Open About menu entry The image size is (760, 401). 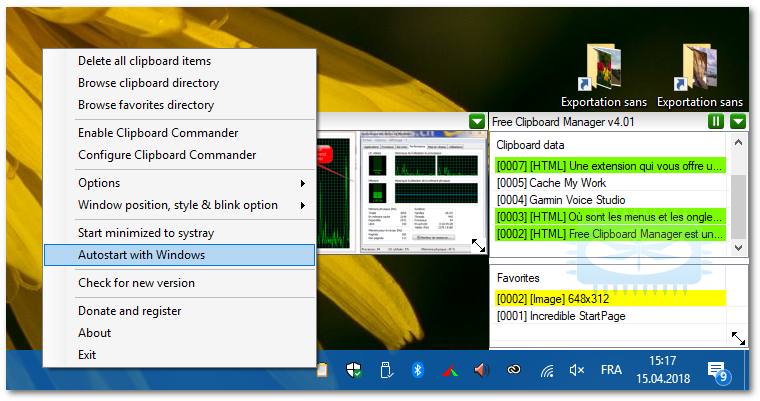pyautogui.click(x=180, y=333)
